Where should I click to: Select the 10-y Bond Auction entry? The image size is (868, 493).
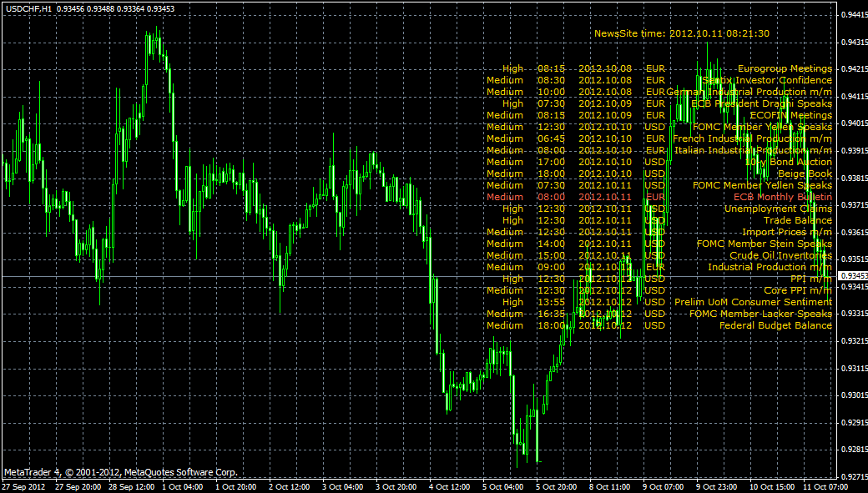pyautogui.click(x=788, y=162)
